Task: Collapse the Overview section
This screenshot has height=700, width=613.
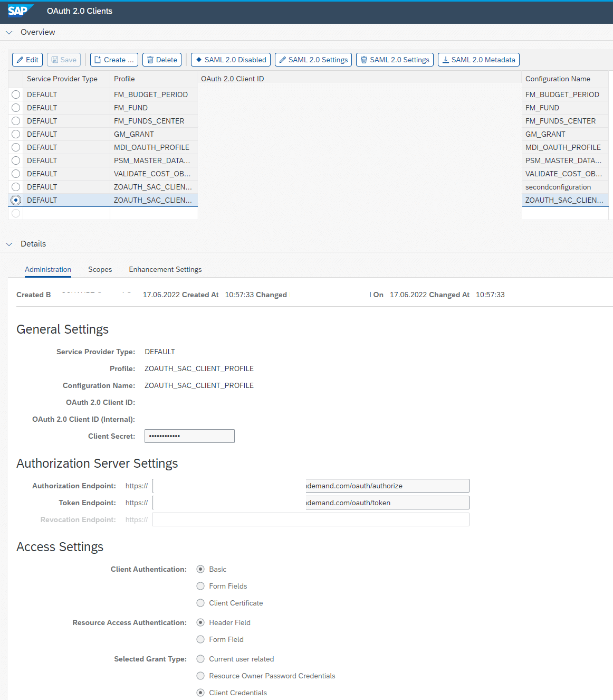Action: 9,32
